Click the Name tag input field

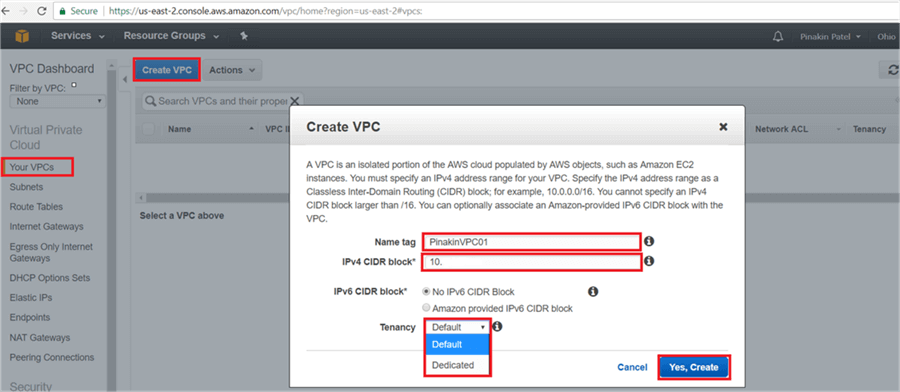pos(532,242)
